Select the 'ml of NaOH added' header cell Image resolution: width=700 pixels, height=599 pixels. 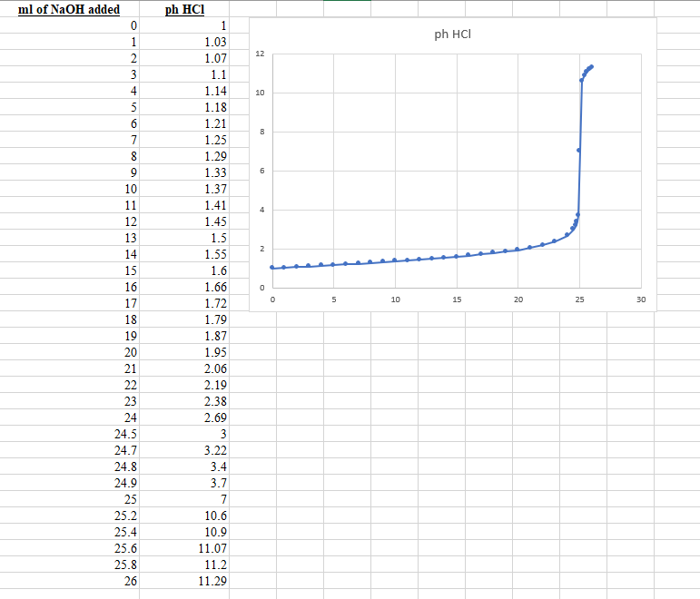69,9
